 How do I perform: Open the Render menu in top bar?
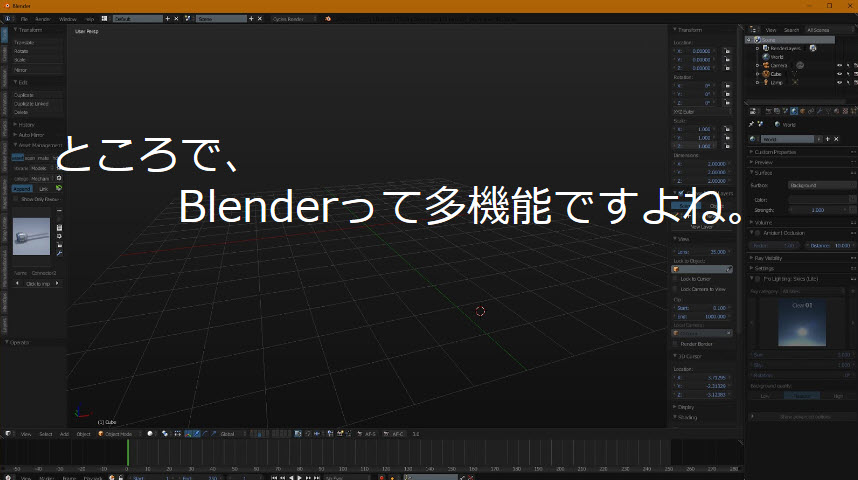43,19
